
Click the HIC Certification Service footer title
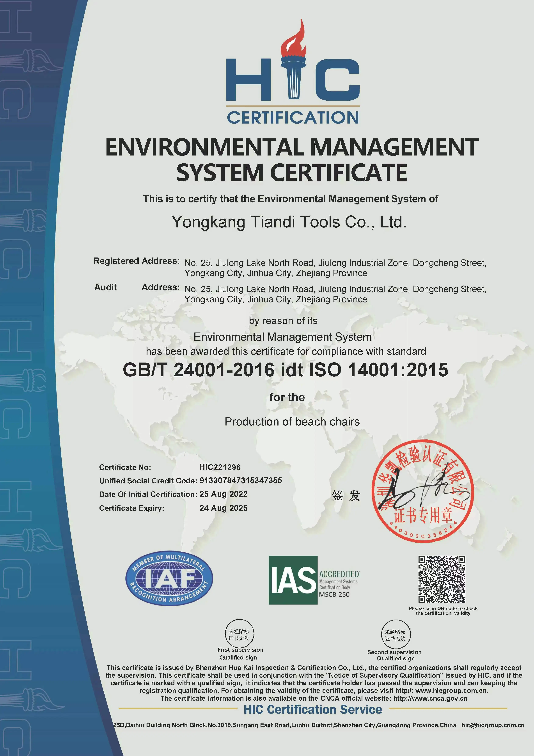[x=313, y=709]
